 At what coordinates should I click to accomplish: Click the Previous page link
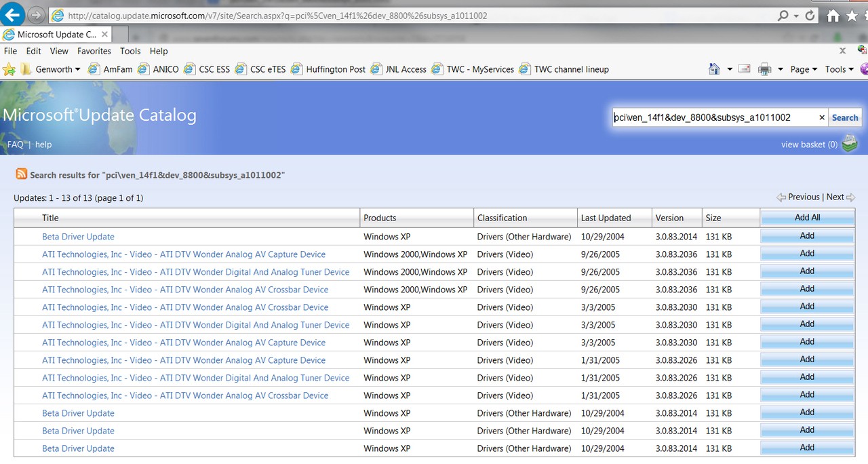pos(804,197)
